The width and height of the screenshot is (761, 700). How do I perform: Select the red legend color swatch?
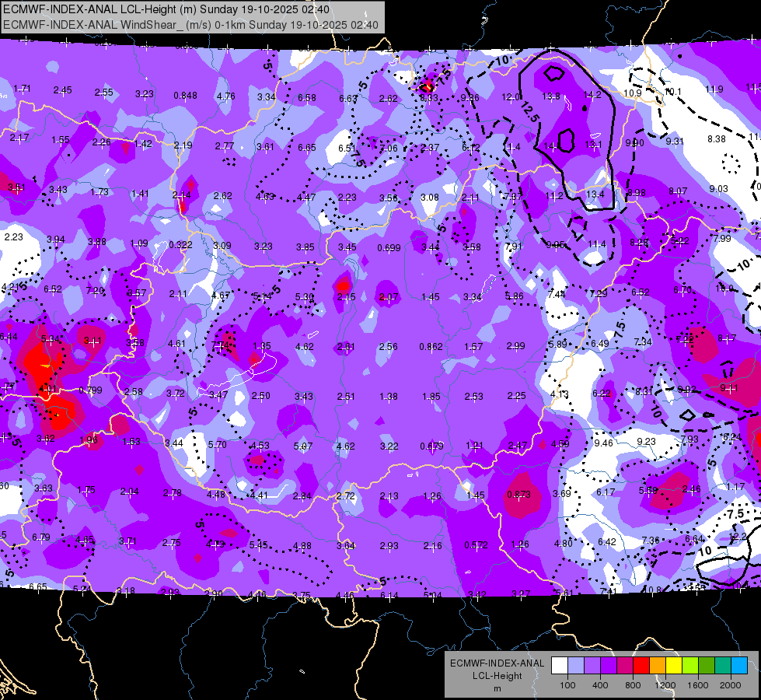tap(641, 666)
